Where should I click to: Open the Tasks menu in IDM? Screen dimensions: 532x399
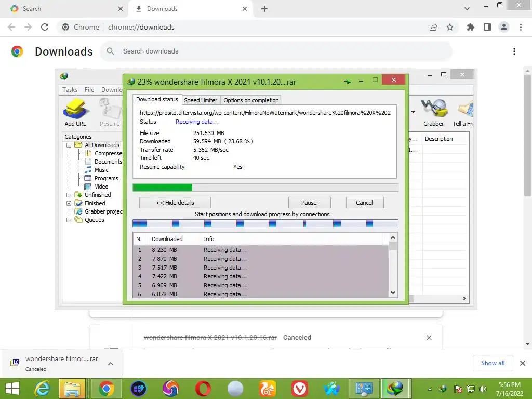(x=70, y=89)
